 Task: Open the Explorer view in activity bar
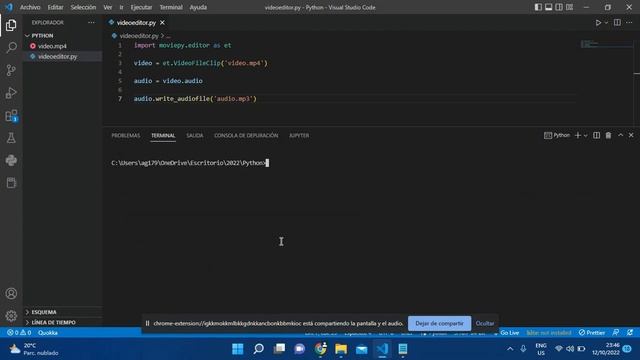[x=11, y=25]
